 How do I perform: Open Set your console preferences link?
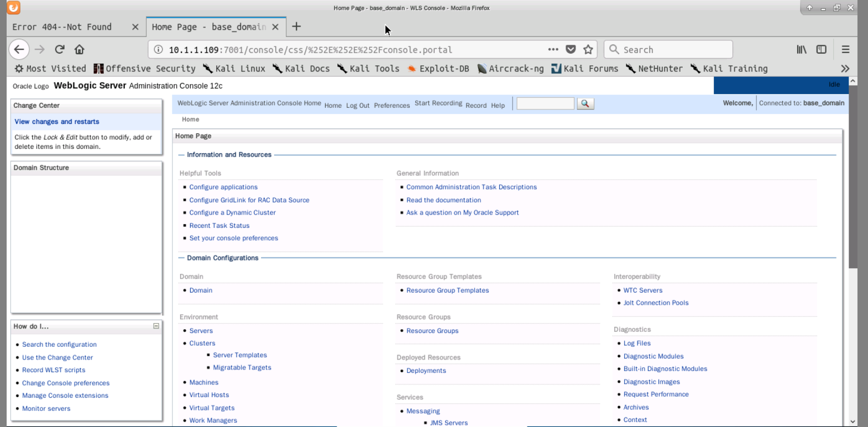pos(234,238)
